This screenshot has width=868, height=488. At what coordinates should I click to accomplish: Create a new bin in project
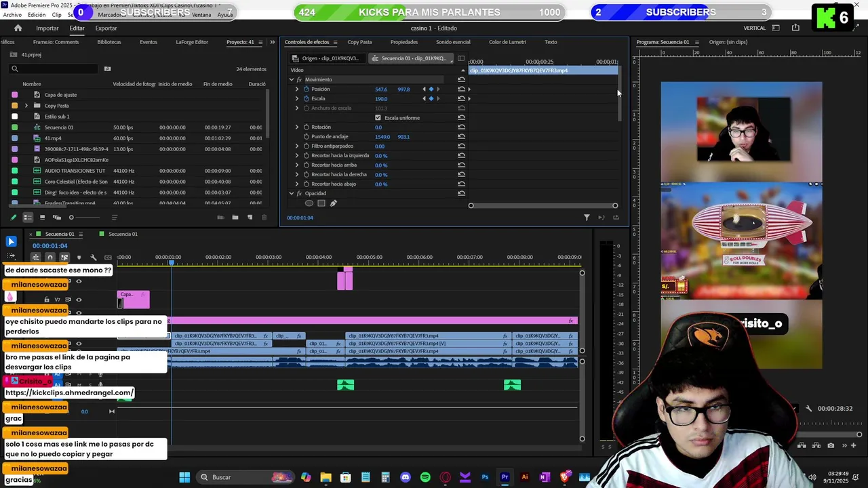coord(235,218)
